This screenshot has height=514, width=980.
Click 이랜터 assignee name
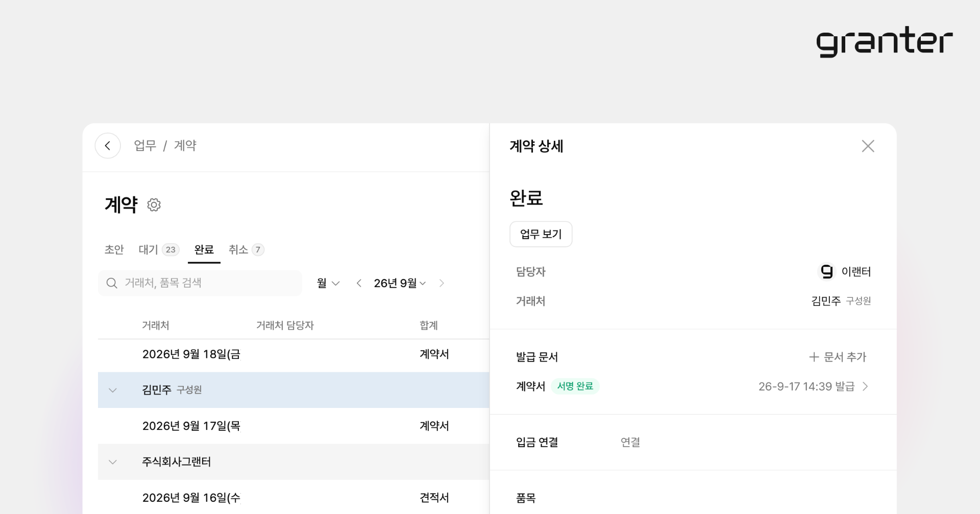click(856, 272)
